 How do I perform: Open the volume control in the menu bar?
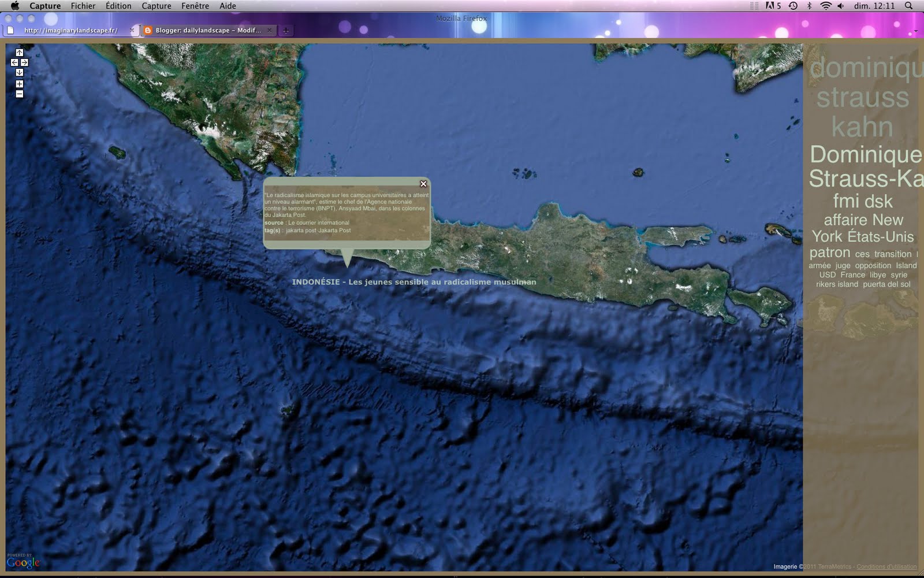coord(841,6)
